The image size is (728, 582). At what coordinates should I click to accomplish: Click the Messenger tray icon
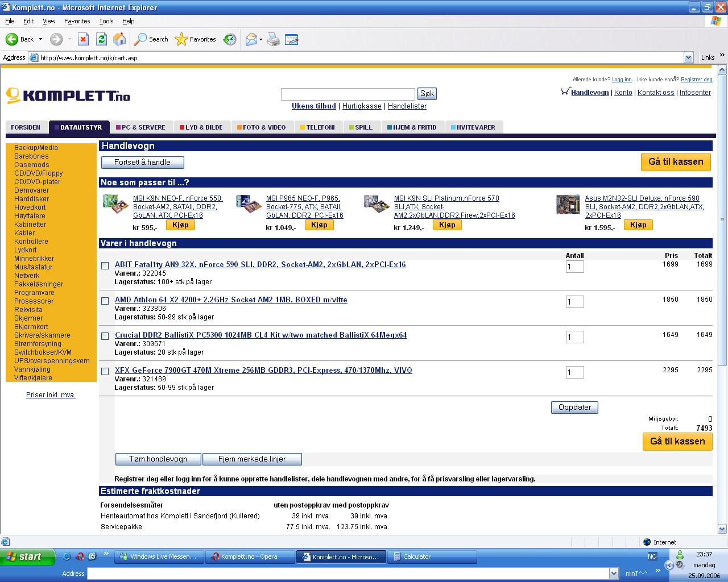(x=680, y=555)
